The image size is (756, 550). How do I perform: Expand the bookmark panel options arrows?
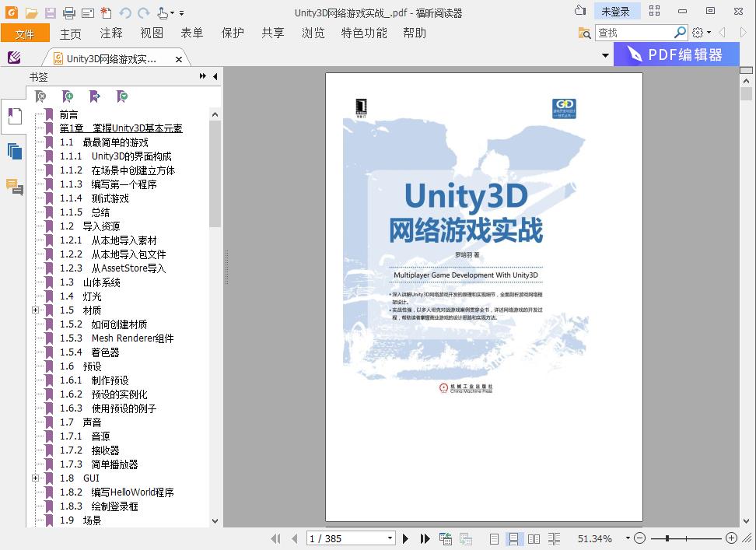(203, 76)
